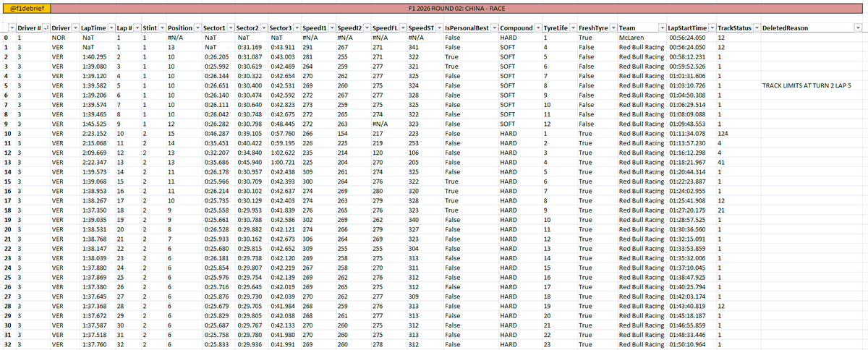Click Sector2 value 0:31.169
This screenshot has height=350, width=868.
[x=250, y=47]
